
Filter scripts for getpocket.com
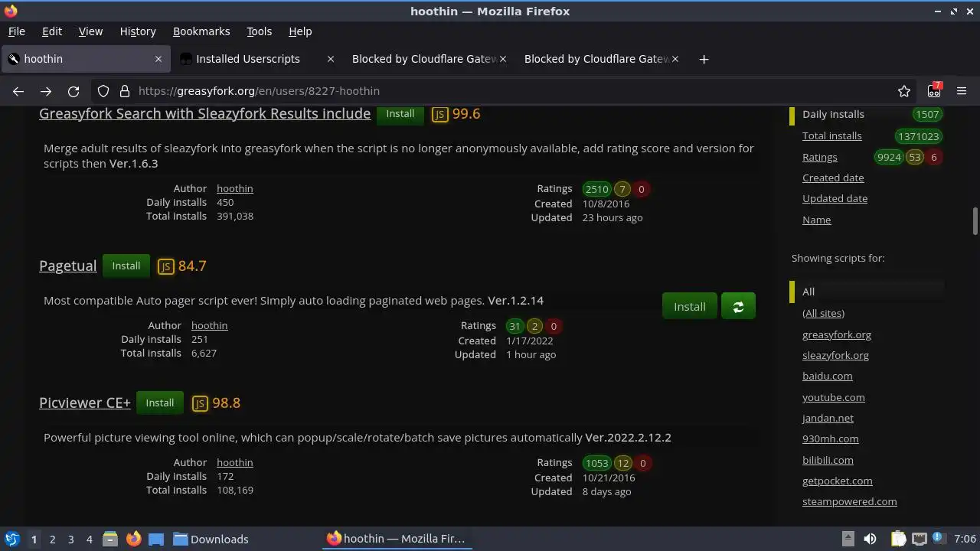click(837, 481)
